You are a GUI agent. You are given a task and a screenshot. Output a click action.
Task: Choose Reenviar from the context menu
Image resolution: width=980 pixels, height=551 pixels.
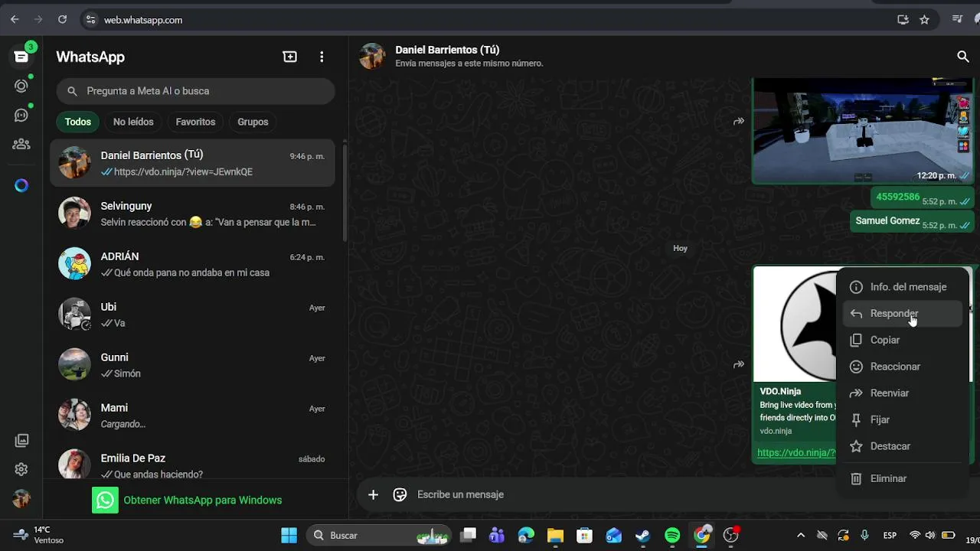[x=903, y=393]
